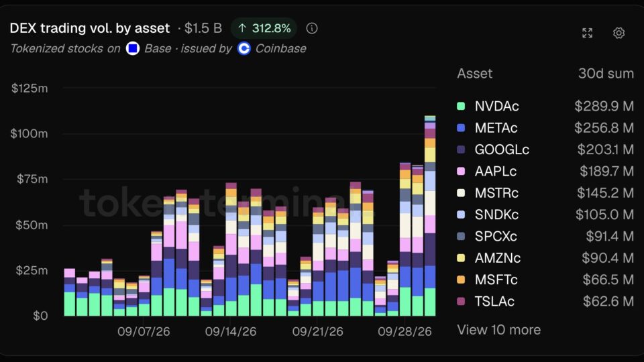
Task: Click $50m y-axis label
Action: (x=32, y=225)
